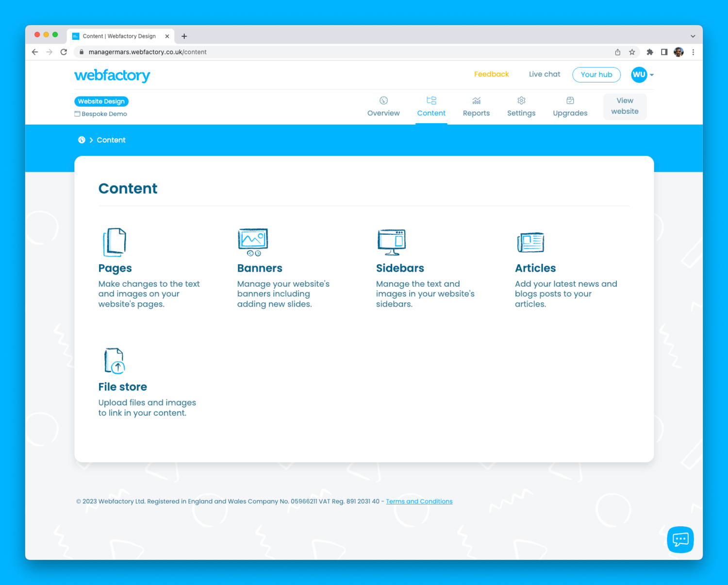This screenshot has height=585, width=728.
Task: Open the browser extensions puzzle icon
Action: pos(649,52)
